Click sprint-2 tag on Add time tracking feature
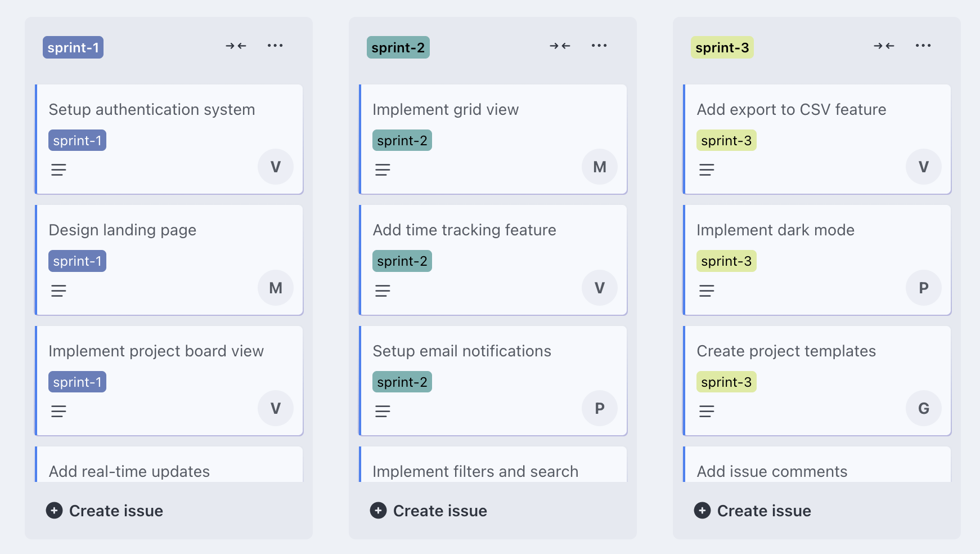 pyautogui.click(x=402, y=261)
